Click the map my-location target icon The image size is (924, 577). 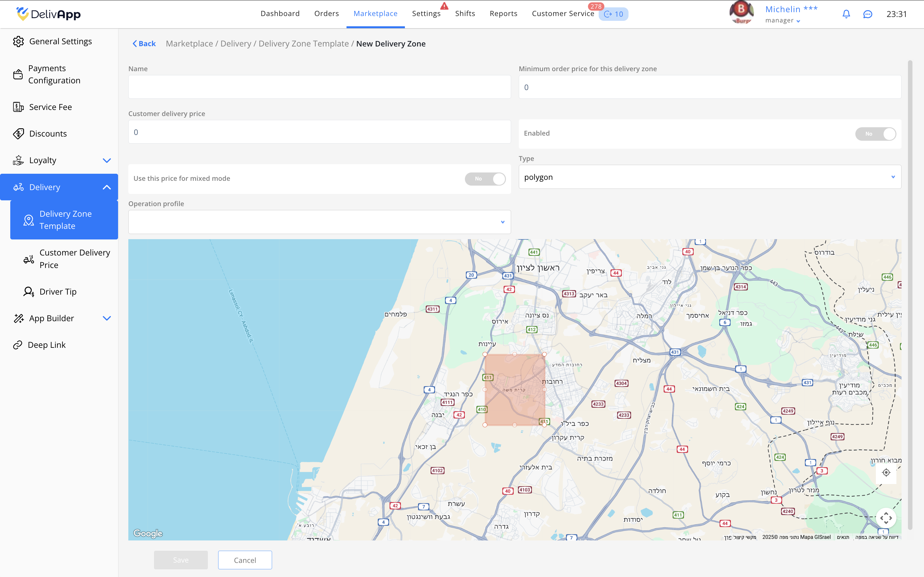pos(886,472)
